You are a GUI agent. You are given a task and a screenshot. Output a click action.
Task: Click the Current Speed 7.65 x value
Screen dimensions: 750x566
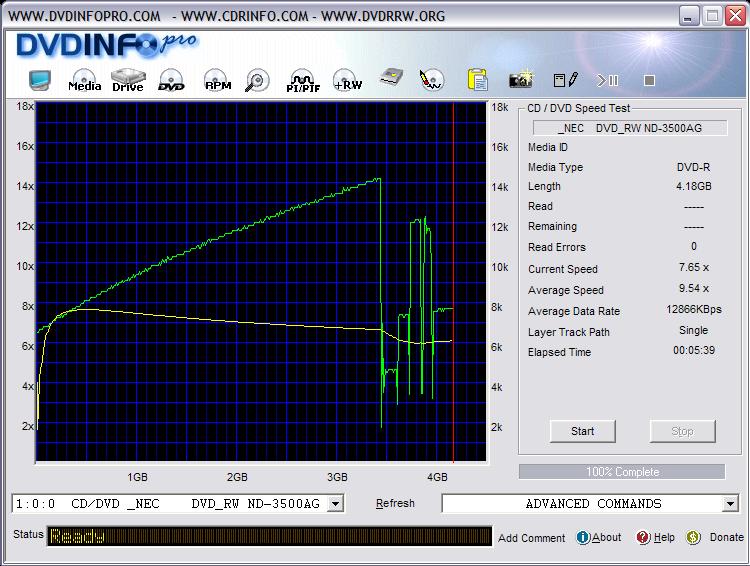coord(694,267)
